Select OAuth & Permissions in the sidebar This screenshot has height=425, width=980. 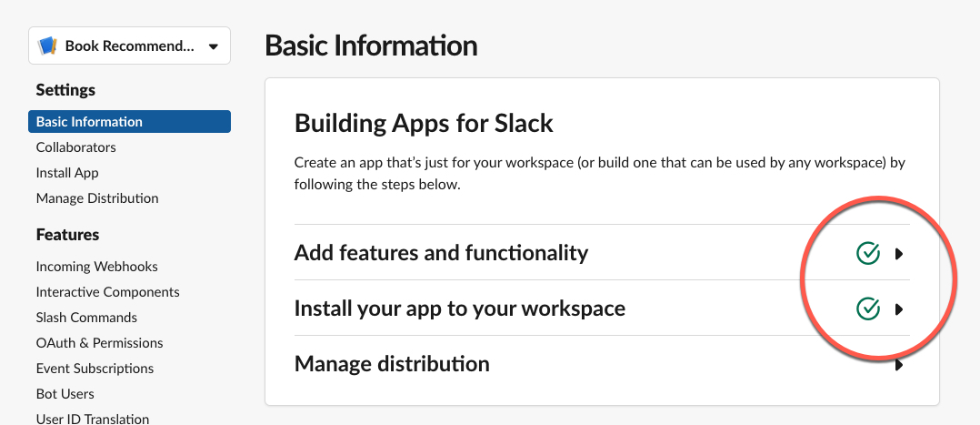point(99,343)
